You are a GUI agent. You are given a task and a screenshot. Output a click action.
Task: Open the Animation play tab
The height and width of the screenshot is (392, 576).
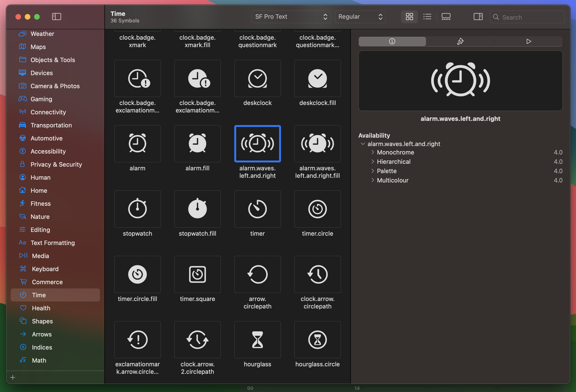click(528, 41)
